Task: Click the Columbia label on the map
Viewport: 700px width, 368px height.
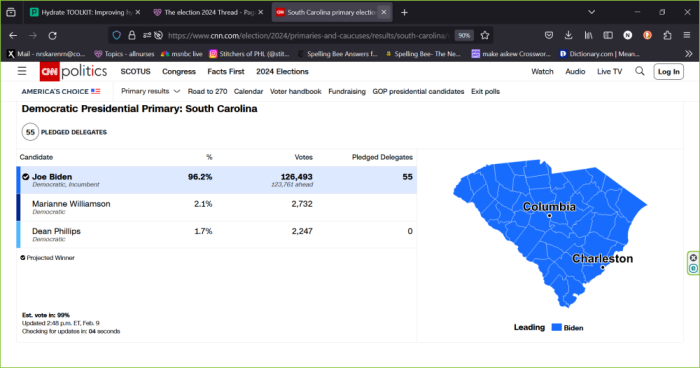Action: click(x=549, y=207)
